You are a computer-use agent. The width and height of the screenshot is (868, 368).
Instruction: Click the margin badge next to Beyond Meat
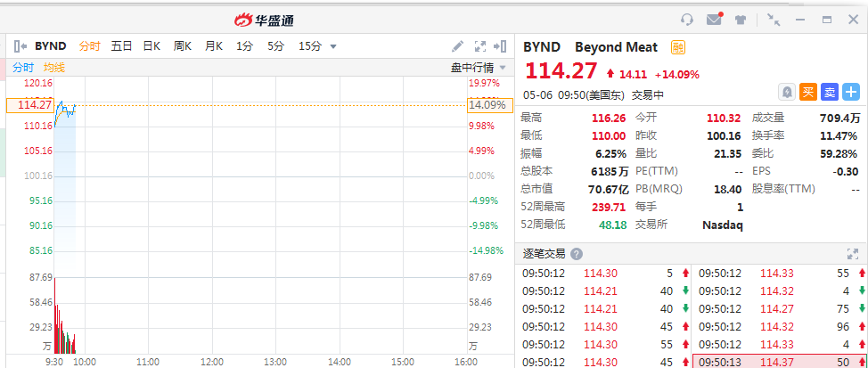pos(678,47)
